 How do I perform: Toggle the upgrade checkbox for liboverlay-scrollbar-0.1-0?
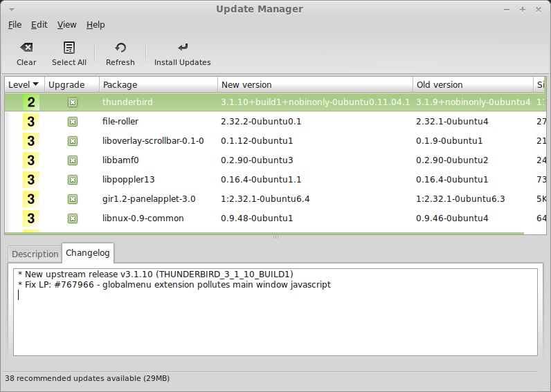[73, 141]
